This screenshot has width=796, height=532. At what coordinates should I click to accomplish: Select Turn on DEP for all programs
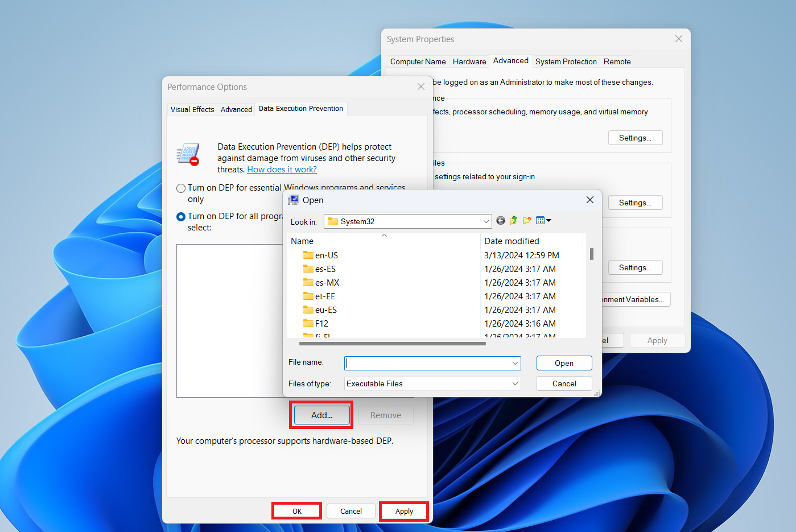(x=180, y=216)
